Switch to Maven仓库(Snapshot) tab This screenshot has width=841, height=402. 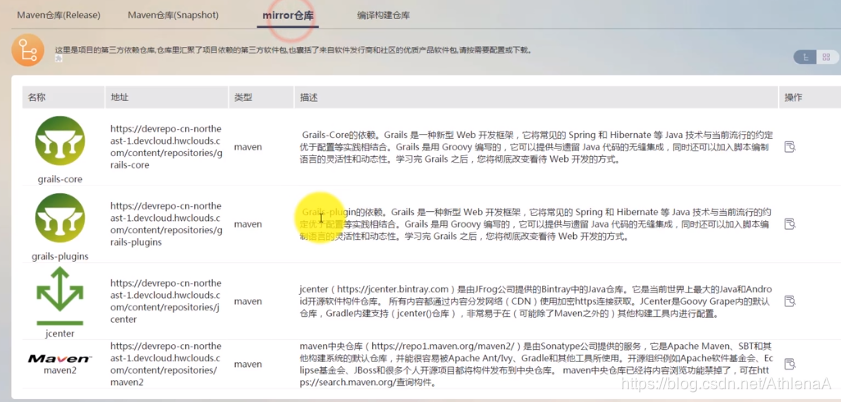coord(173,15)
